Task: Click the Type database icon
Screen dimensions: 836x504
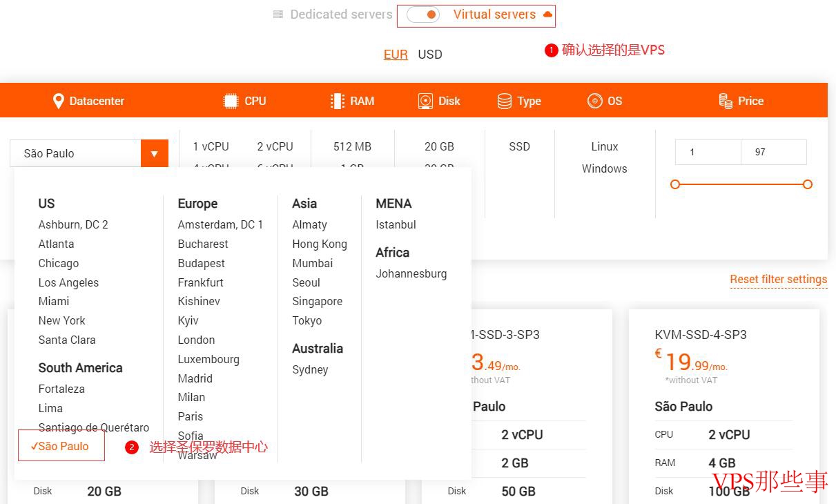Action: coord(505,101)
